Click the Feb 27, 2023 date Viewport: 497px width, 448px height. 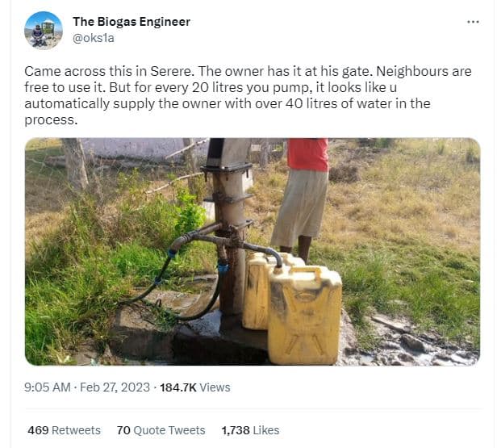click(x=115, y=387)
